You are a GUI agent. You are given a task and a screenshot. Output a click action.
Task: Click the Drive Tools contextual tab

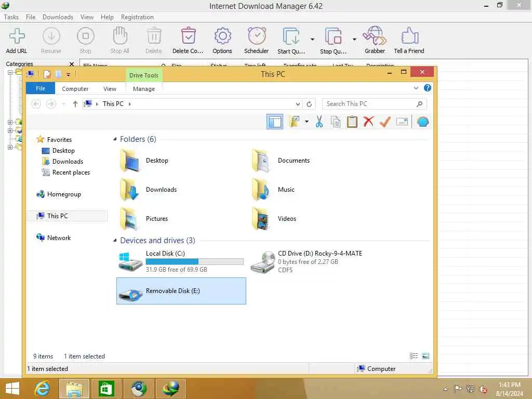144,75
